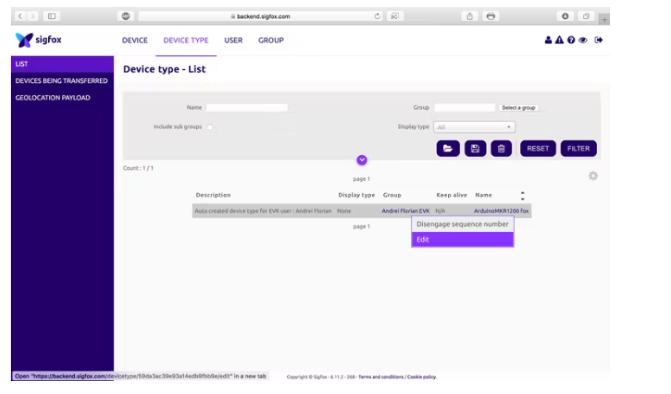Click the backend.sigfox.com address bar
The height and width of the screenshot is (394, 671).
point(261,16)
